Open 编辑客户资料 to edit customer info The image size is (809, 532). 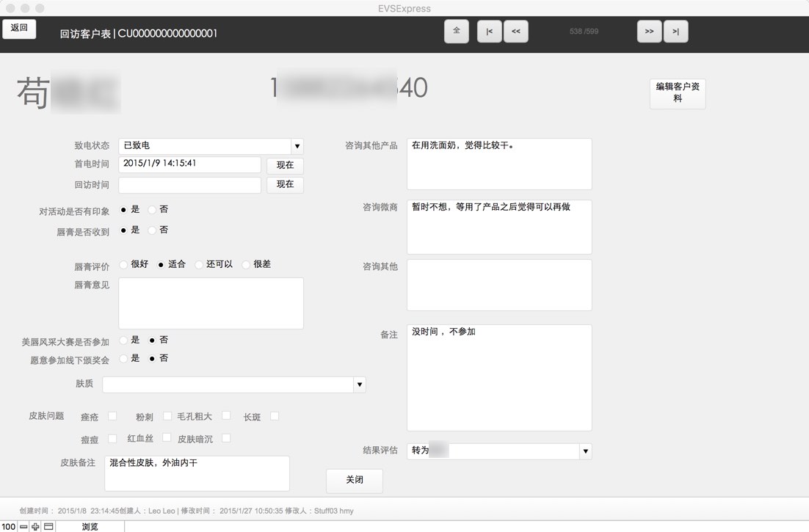click(x=678, y=93)
